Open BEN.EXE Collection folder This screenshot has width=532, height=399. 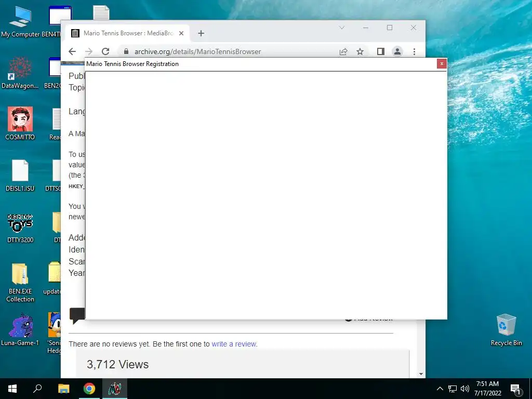pyautogui.click(x=20, y=282)
